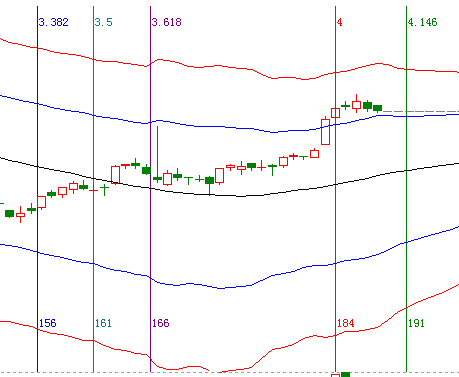Screen dimensions: 459x377
Task: Click the purple 3.618 time zone label
Action: (167, 22)
